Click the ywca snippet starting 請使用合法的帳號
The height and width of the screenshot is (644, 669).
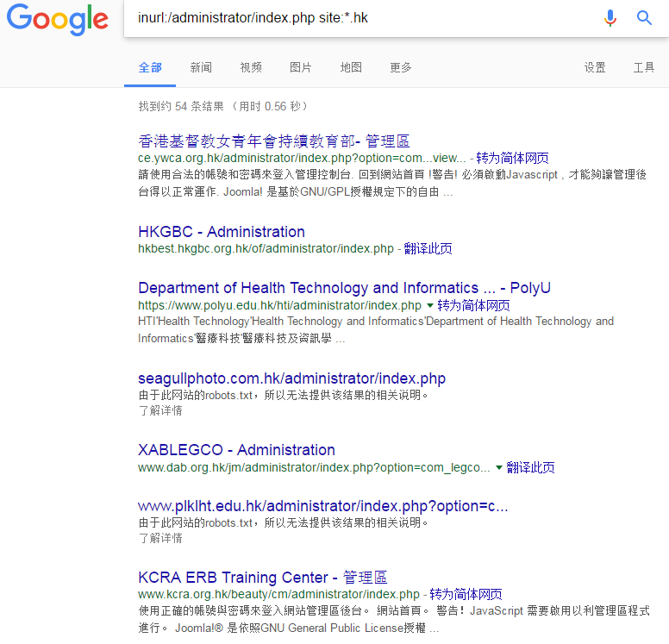pos(392,183)
